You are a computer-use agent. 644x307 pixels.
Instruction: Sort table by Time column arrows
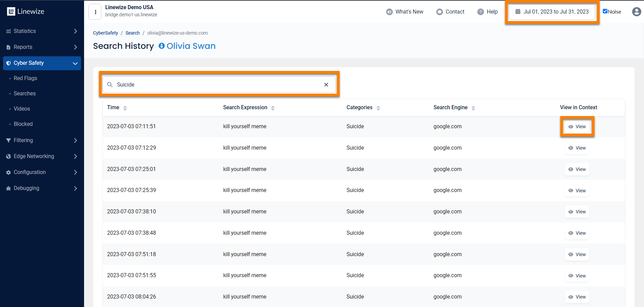coord(125,108)
